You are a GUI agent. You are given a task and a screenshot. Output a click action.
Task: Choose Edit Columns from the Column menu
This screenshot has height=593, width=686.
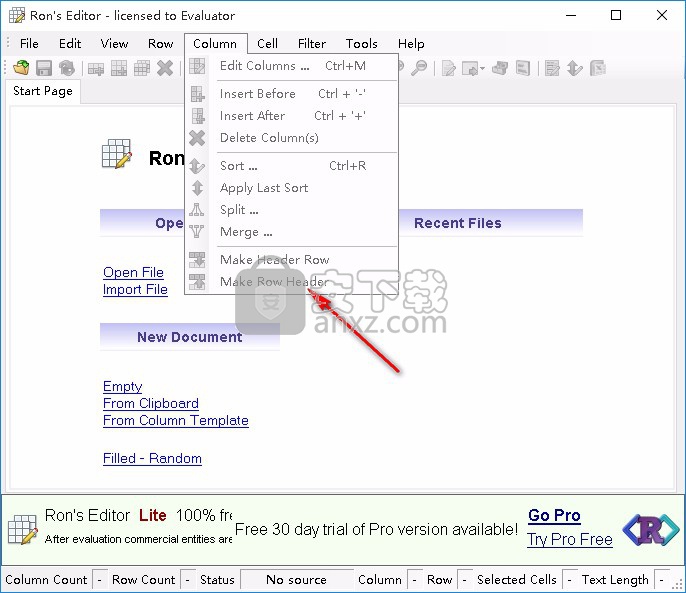click(264, 66)
